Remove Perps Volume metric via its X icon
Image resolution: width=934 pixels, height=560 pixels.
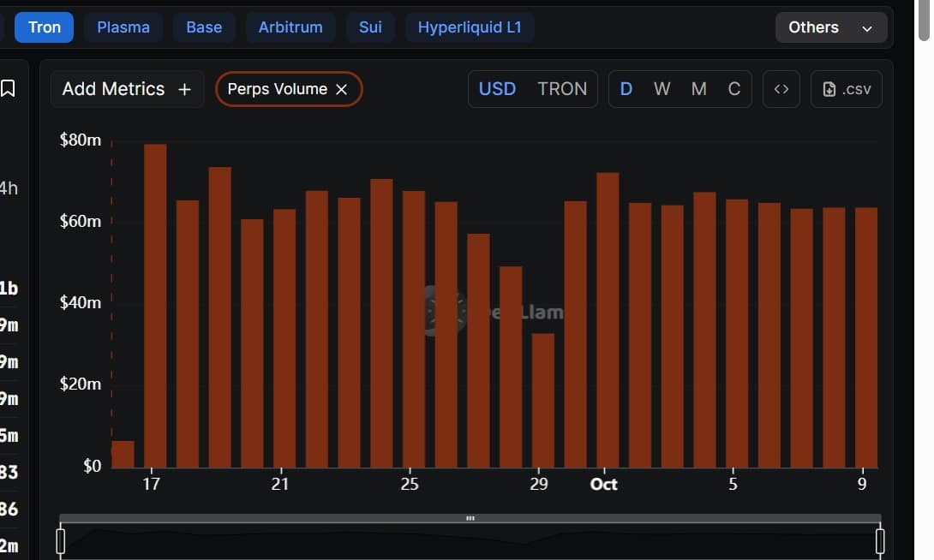coord(343,88)
